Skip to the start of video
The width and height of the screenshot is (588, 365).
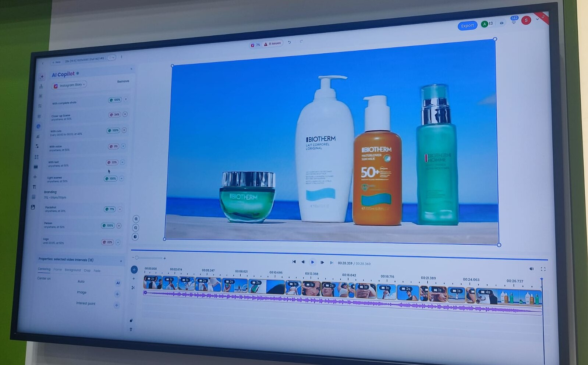294,262
